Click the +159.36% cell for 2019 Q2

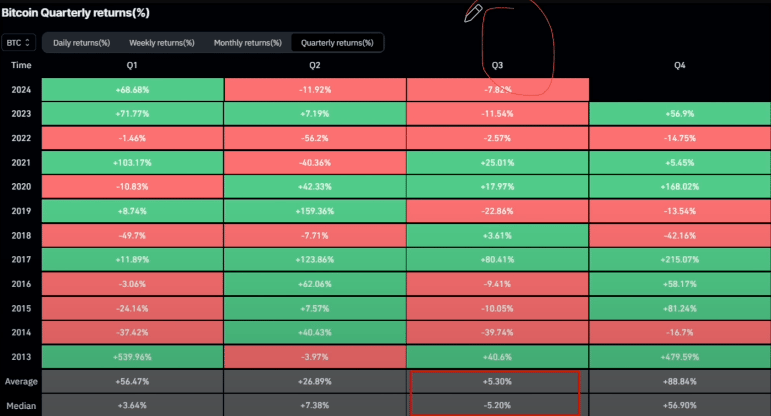point(315,211)
